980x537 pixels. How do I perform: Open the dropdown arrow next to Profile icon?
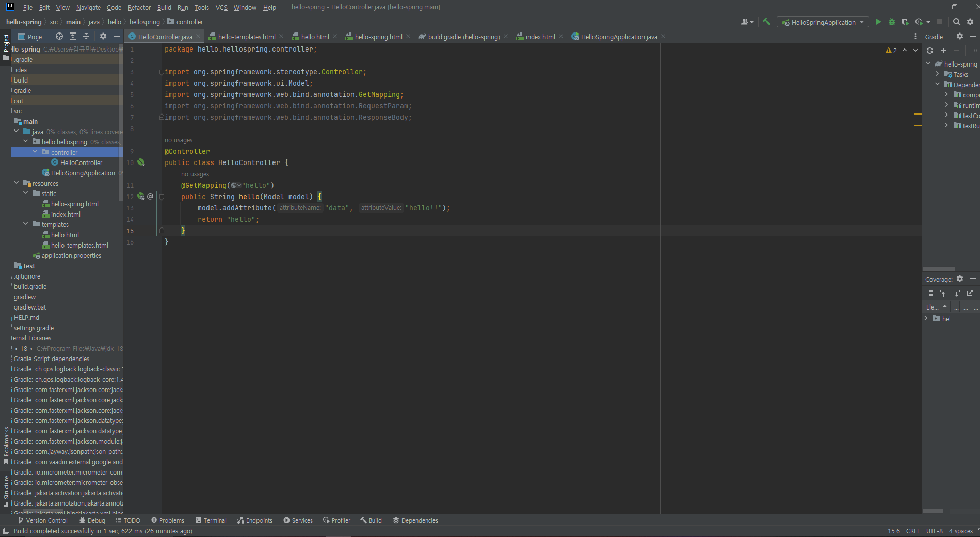coord(928,22)
